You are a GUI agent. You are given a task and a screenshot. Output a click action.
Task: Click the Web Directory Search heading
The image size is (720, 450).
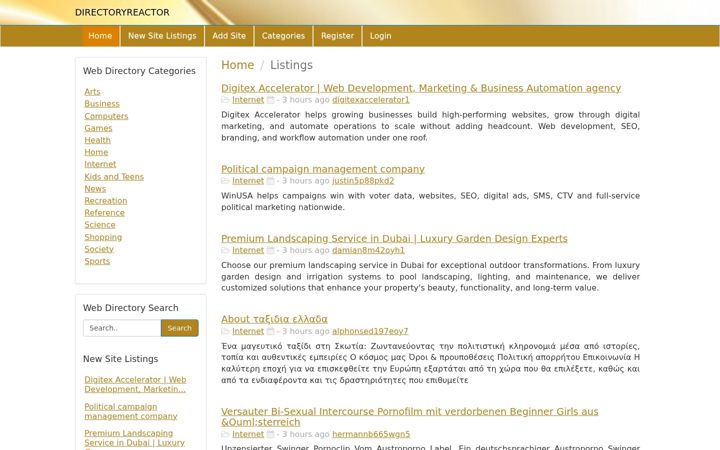tap(131, 308)
